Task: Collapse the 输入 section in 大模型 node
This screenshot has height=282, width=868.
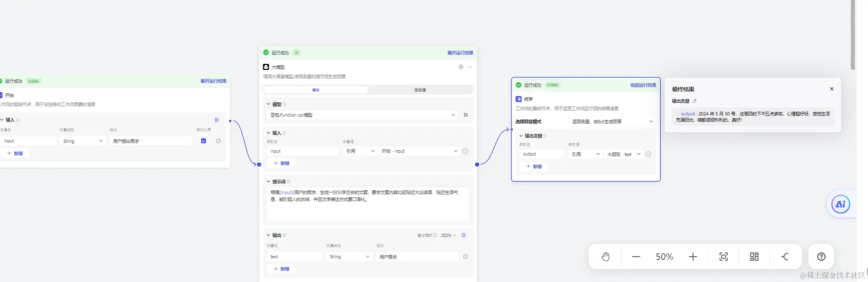Action: tap(269, 133)
